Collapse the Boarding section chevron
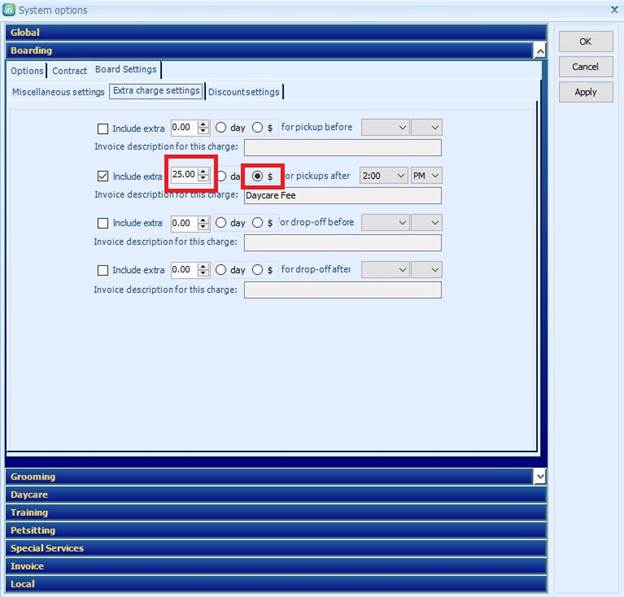The height and width of the screenshot is (597, 624). pos(540,51)
